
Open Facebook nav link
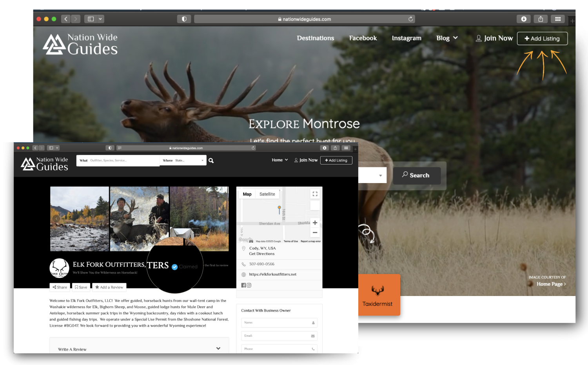click(x=363, y=38)
